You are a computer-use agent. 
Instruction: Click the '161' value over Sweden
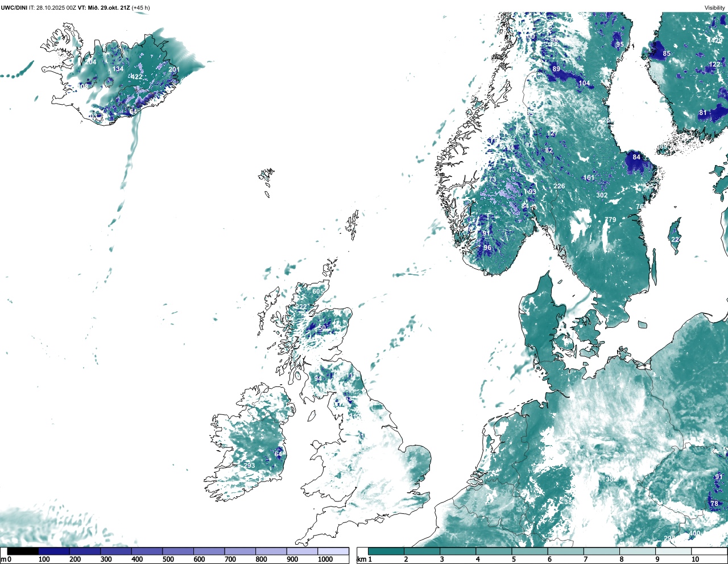[589, 178]
